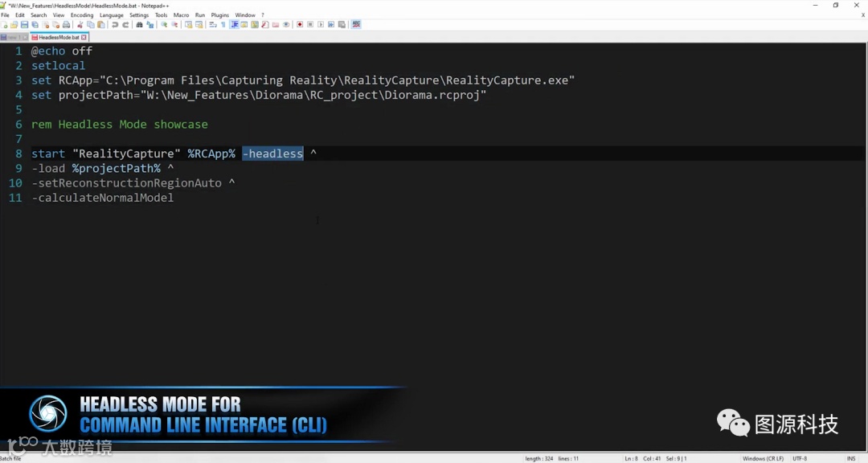Screen dimensions: 868x463
Task: Click the New file toolbar icon
Action: tap(5, 24)
